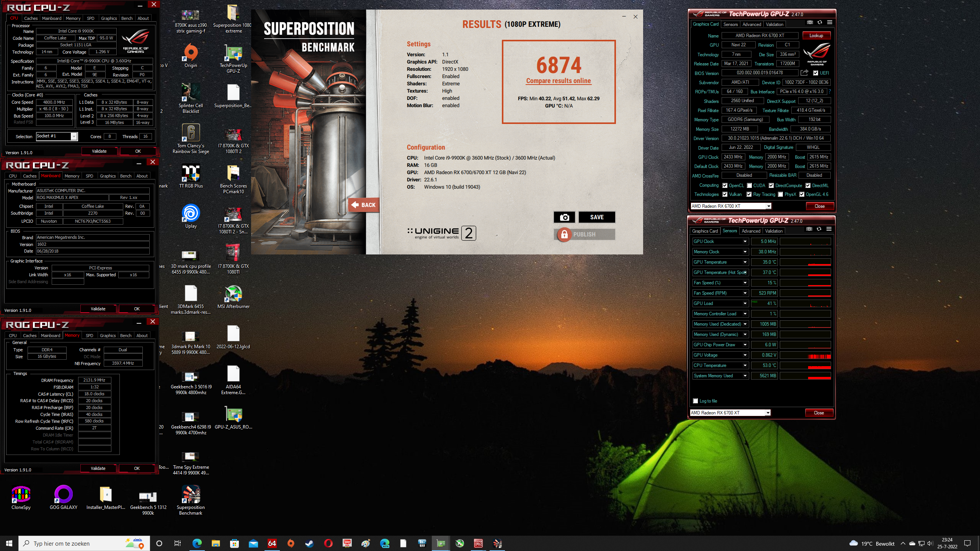Open hamburger menu in top GPU-Z window
Viewport: 980px width, 551px height.
coord(830,23)
